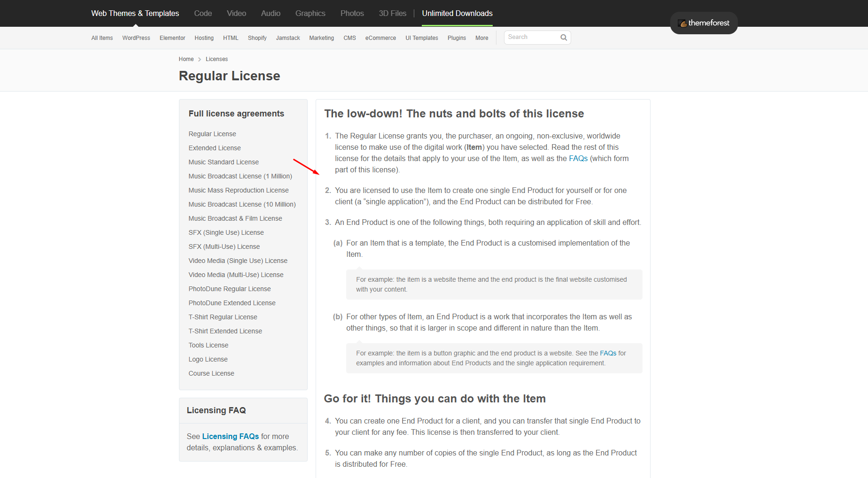Select Elementor category
The height and width of the screenshot is (478, 868).
pos(172,38)
